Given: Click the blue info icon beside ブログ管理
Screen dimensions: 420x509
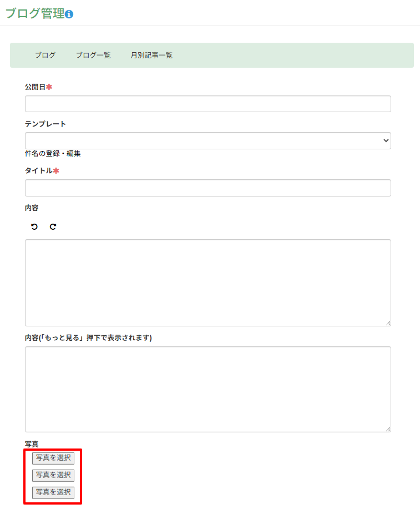Looking at the screenshot, I should click(69, 14).
